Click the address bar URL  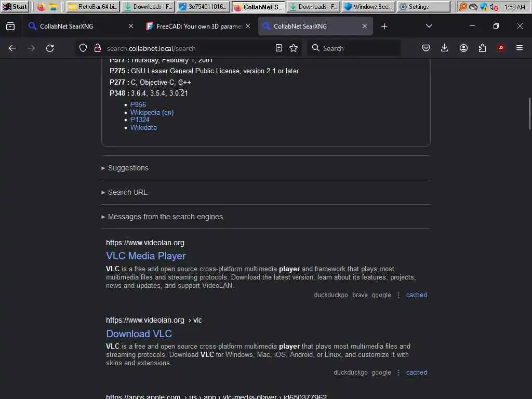coord(151,48)
